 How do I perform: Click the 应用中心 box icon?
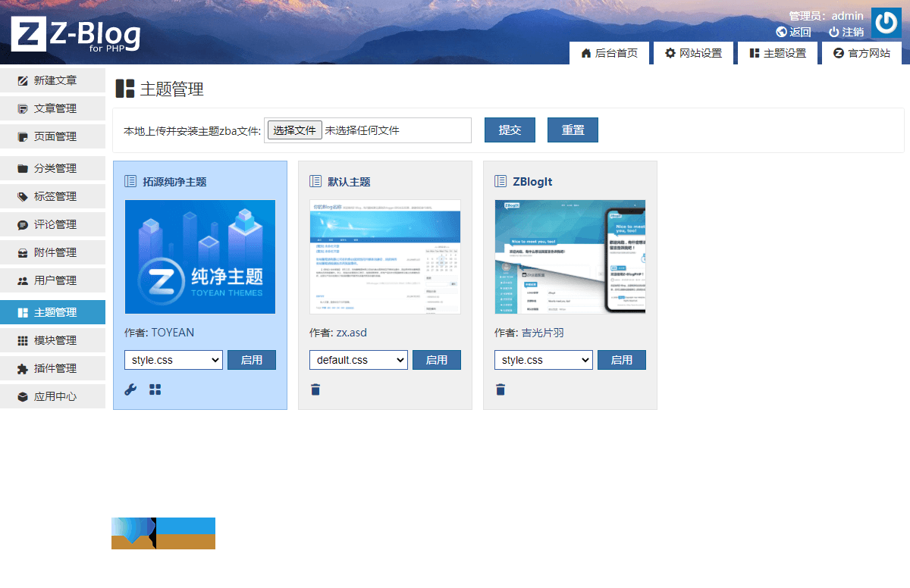coord(23,396)
